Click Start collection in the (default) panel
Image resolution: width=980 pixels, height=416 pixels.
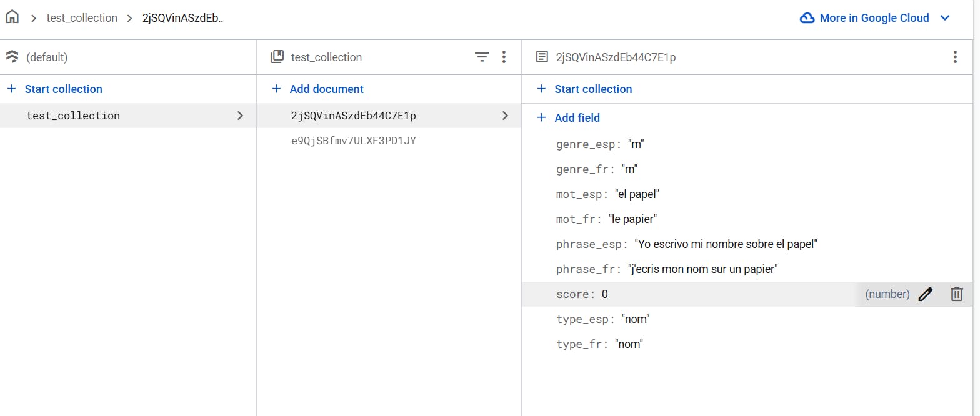[63, 89]
